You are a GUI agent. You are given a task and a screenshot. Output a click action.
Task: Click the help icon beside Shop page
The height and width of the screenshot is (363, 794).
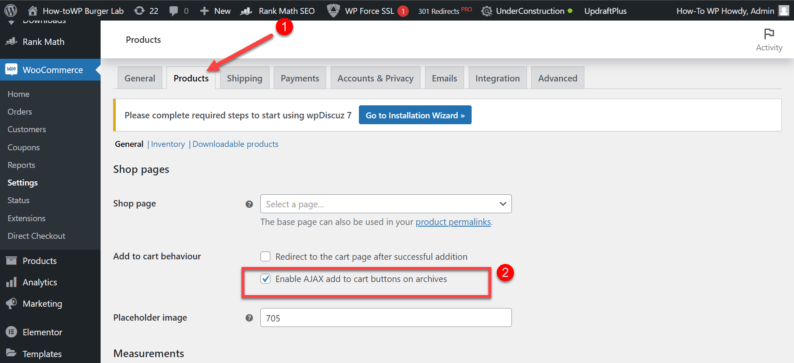tap(249, 204)
